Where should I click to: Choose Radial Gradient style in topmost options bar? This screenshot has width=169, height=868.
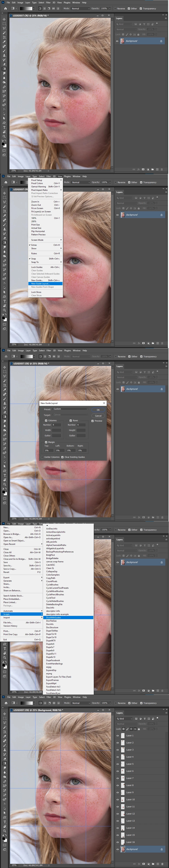pos(44,8)
